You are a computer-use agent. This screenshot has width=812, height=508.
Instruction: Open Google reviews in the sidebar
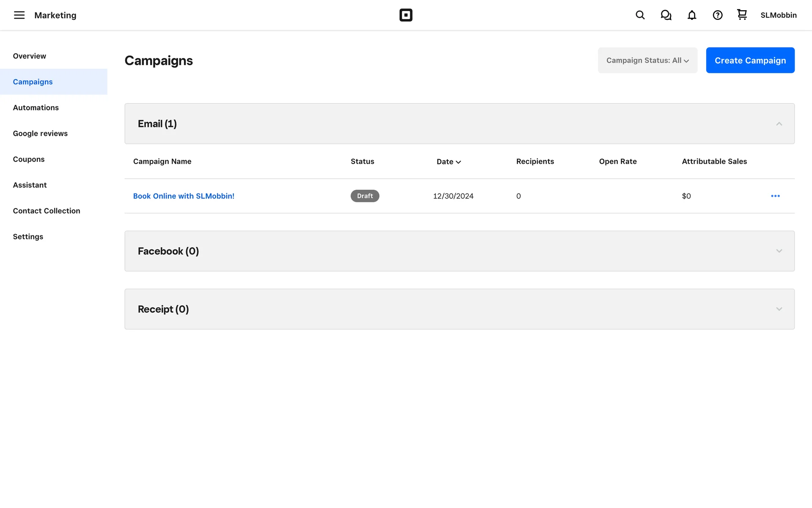[x=40, y=133]
